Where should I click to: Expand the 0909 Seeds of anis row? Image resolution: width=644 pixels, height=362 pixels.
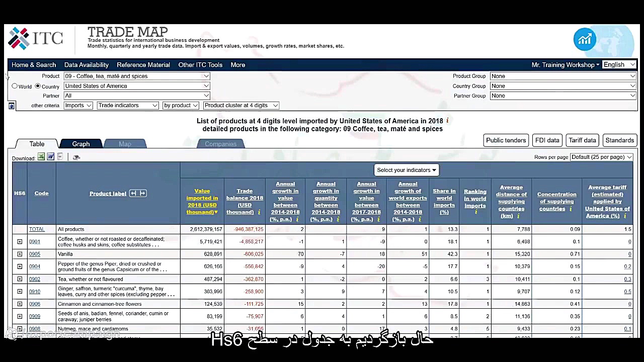(x=20, y=316)
